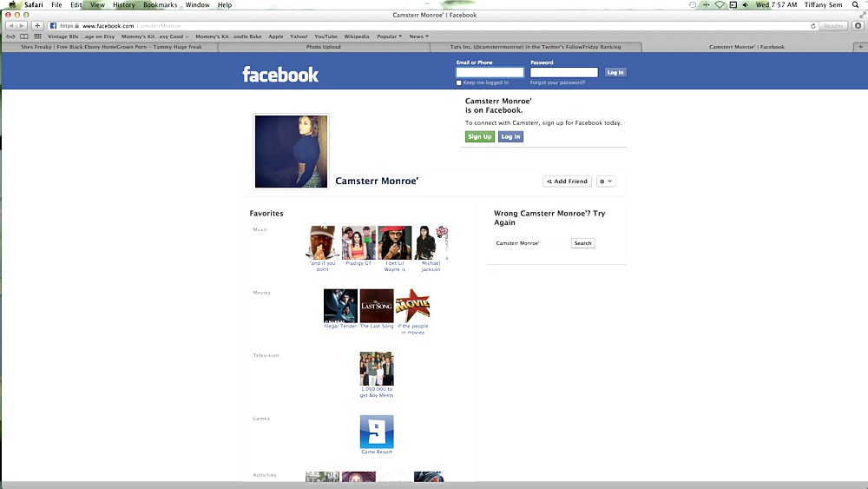Click the new tab plus icon
Viewport: 868px width, 489px height.
point(860,47)
